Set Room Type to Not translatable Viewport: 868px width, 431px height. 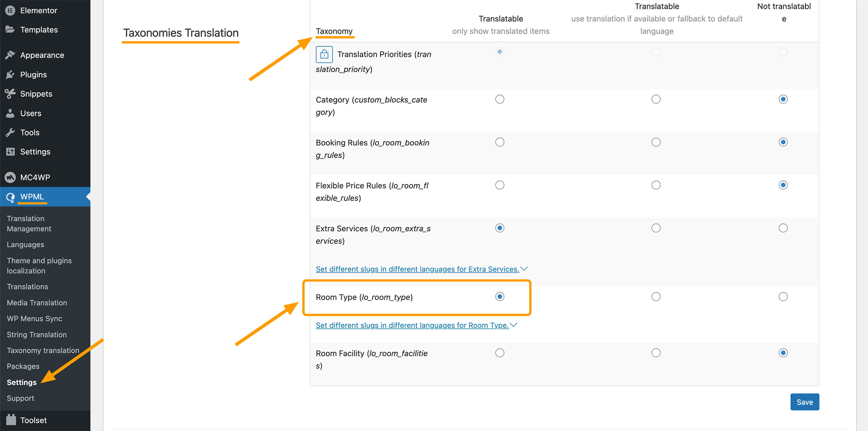tap(783, 296)
